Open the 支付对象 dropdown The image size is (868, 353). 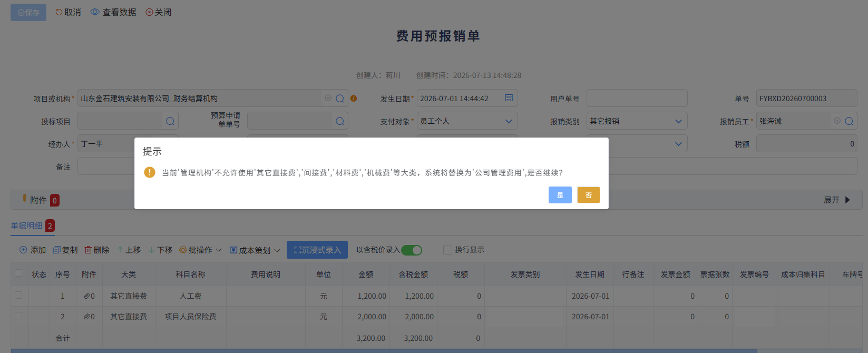click(x=467, y=121)
